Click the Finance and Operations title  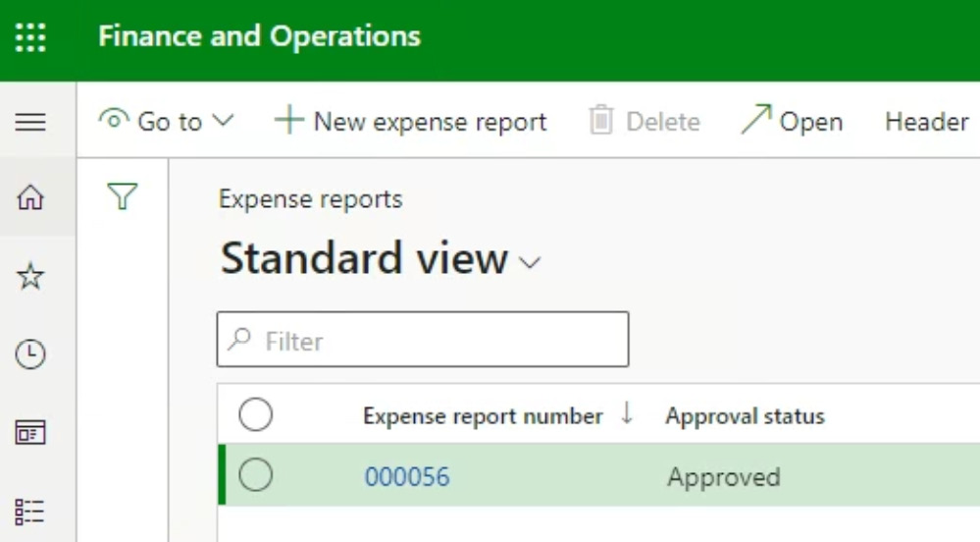[x=259, y=36]
